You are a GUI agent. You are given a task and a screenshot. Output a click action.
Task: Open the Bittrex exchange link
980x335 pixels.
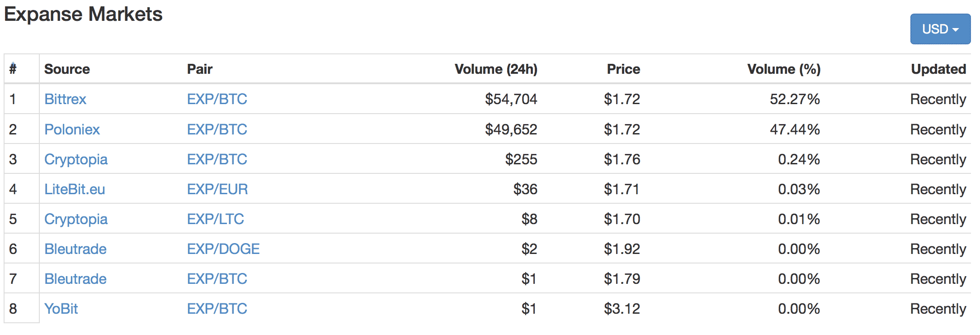click(65, 99)
